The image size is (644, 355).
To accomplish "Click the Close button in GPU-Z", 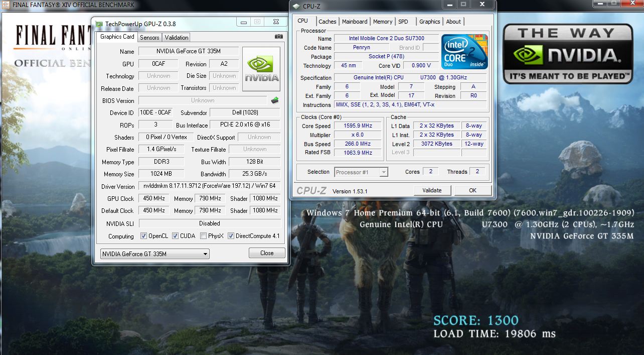I will tap(267, 253).
